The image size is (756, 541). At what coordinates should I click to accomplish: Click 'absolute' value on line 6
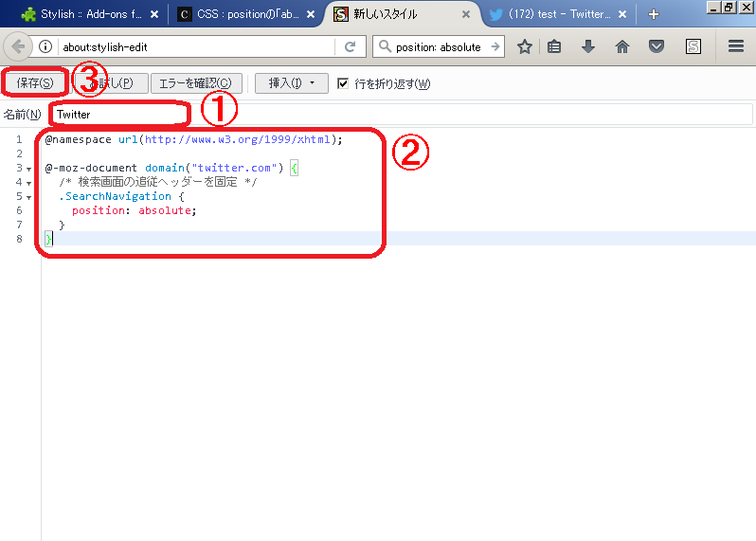[165, 210]
